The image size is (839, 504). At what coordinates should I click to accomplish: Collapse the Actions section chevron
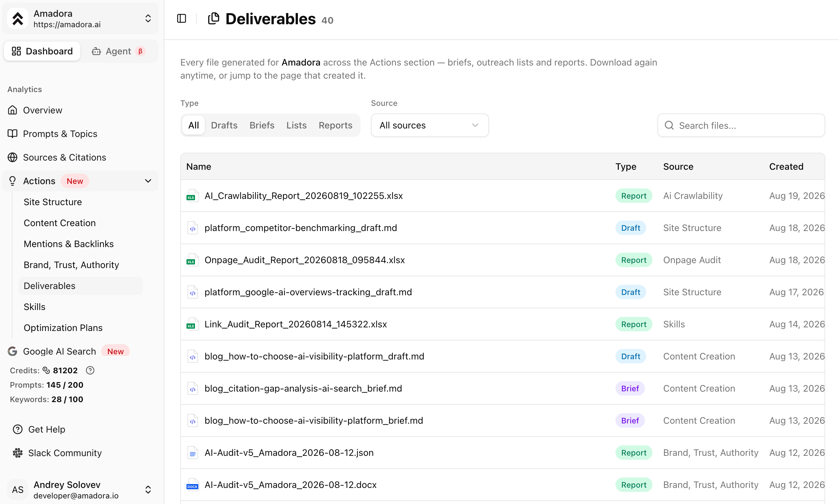click(x=148, y=181)
